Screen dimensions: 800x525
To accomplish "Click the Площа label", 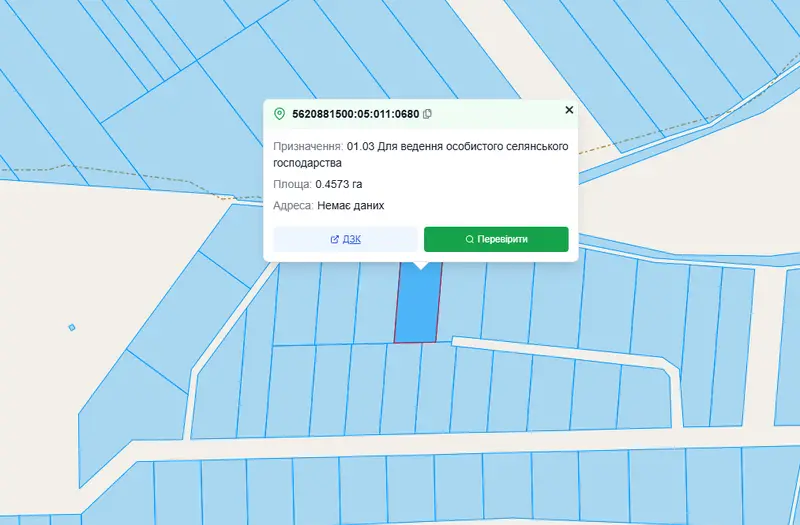I will click(292, 184).
